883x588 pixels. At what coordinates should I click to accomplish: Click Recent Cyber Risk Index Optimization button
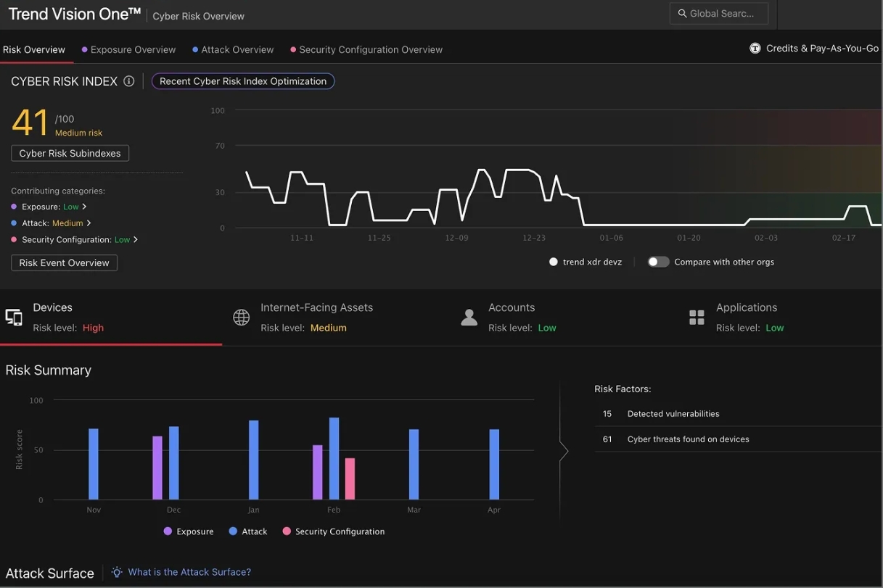coord(243,81)
